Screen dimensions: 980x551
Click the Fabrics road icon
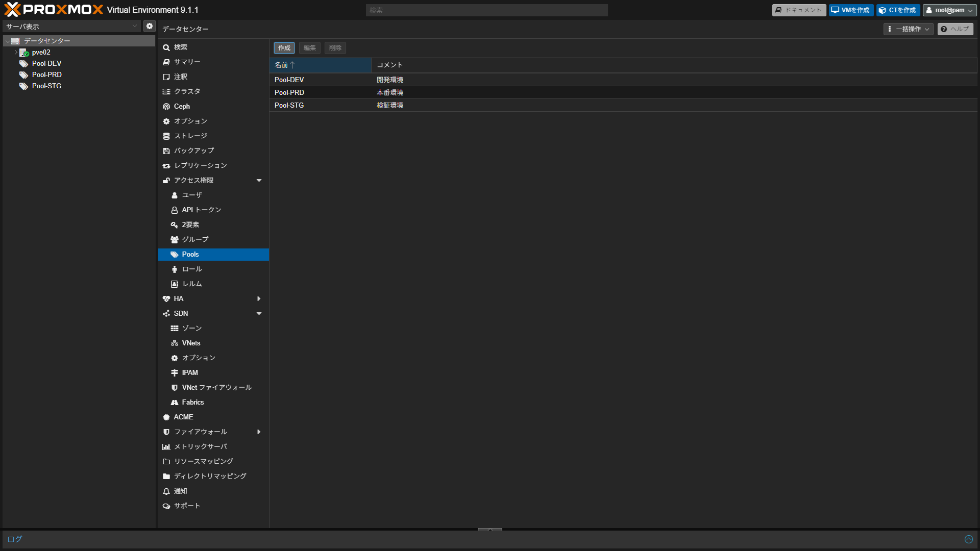pyautogui.click(x=175, y=403)
